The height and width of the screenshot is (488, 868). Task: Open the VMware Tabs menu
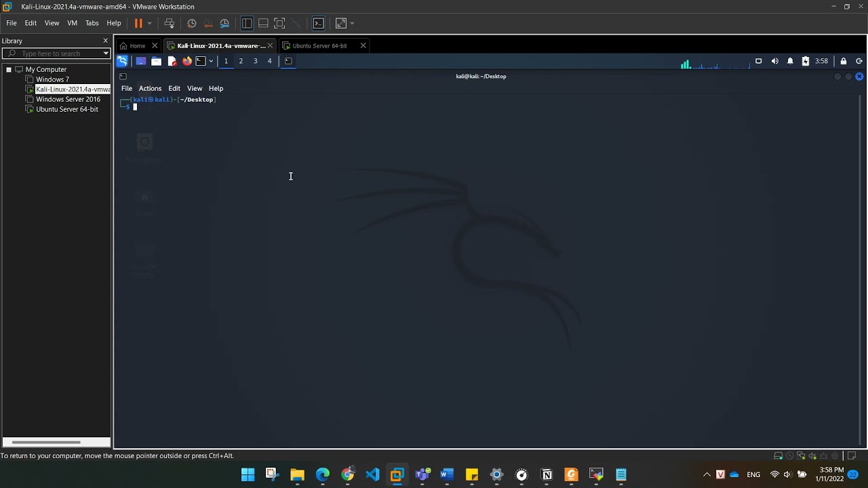pos(92,23)
